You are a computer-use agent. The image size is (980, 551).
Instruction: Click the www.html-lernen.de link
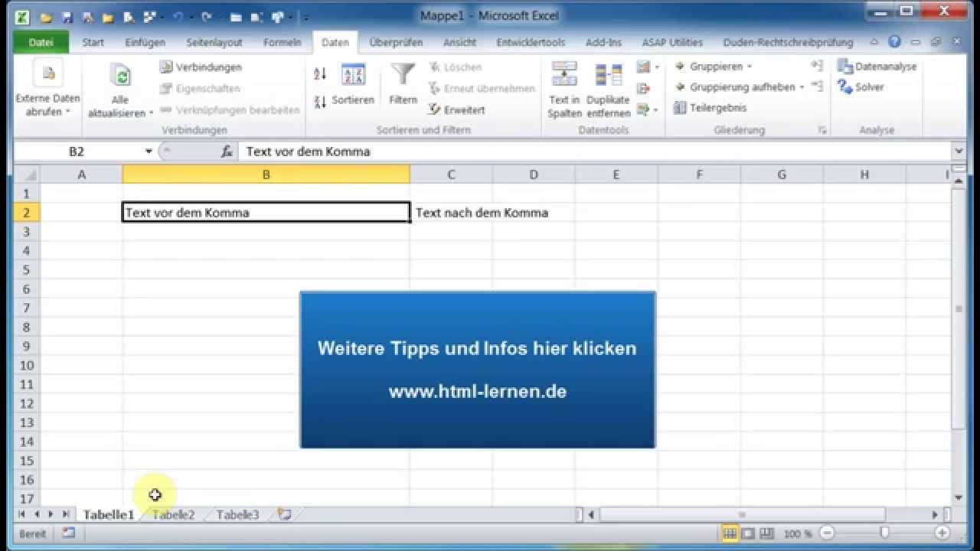(478, 392)
